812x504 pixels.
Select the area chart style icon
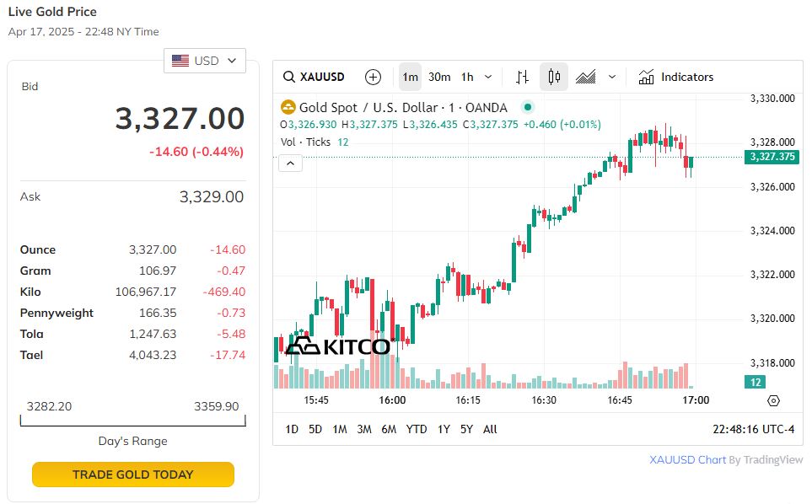pos(586,77)
